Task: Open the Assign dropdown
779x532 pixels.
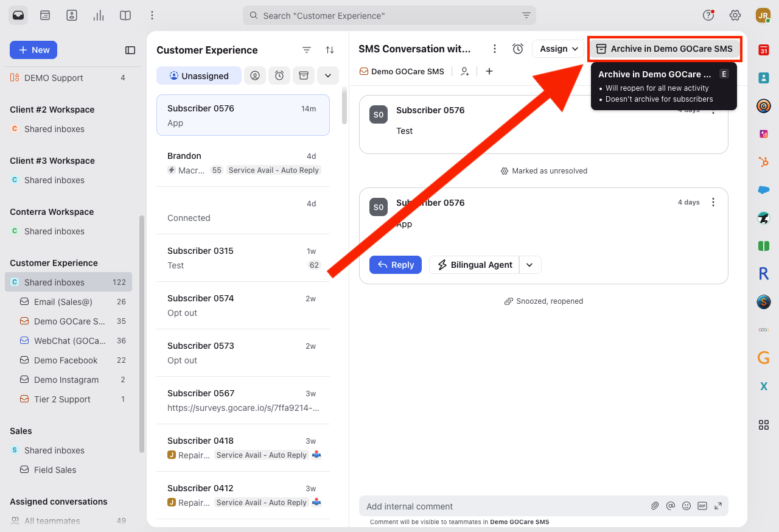Action: tap(558, 49)
